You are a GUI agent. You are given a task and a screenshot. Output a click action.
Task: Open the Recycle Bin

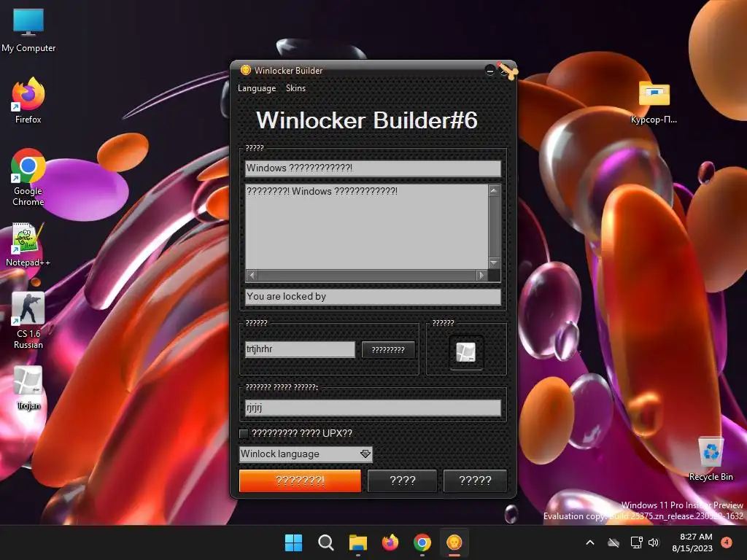[x=711, y=459]
